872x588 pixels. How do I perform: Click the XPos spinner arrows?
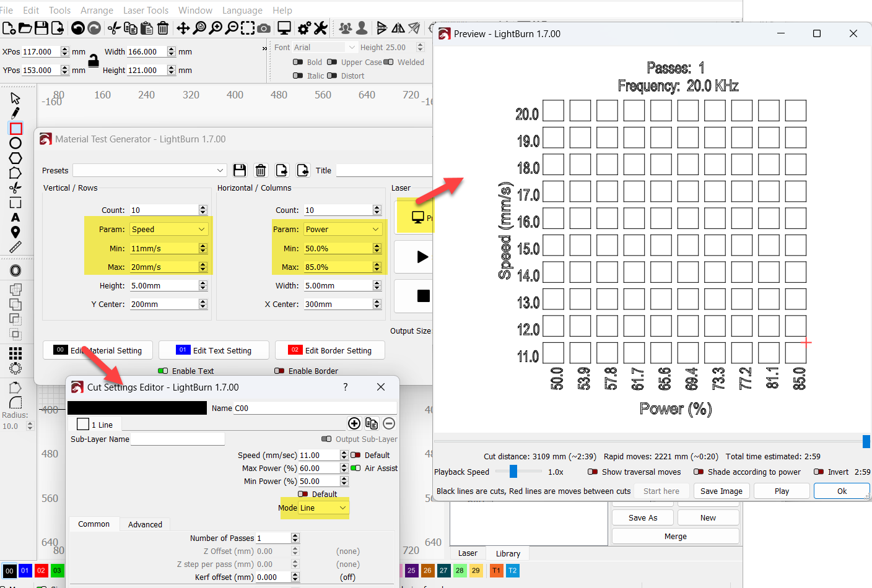65,52
